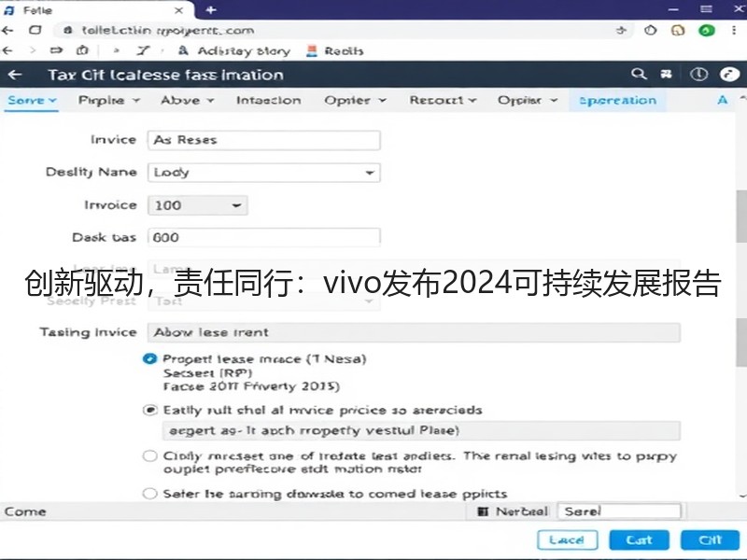
Task: Click the Serel input in status bar
Action: pos(619,511)
